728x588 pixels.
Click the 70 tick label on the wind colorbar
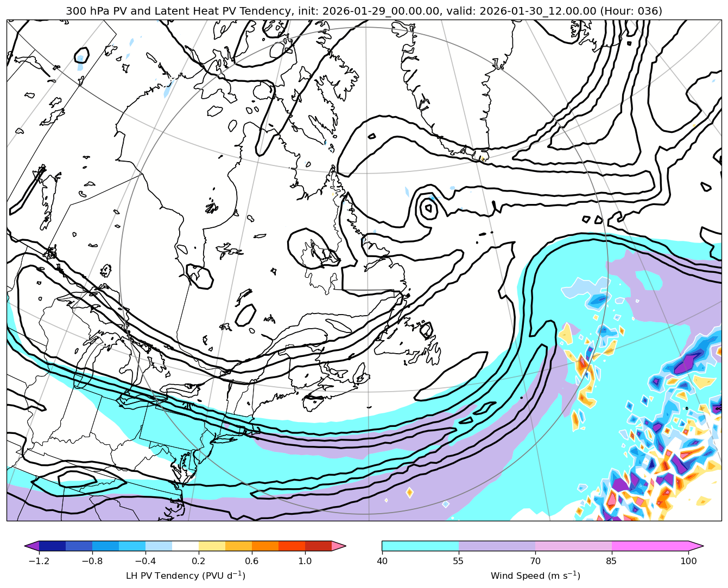coord(535,561)
